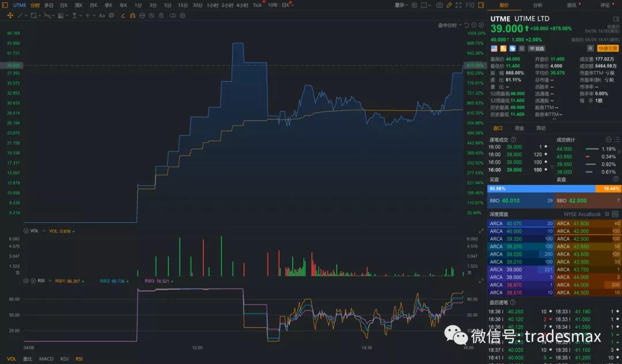Open the 异动 unusual activity tab
Viewport: 622px width, 364px height.
click(541, 128)
